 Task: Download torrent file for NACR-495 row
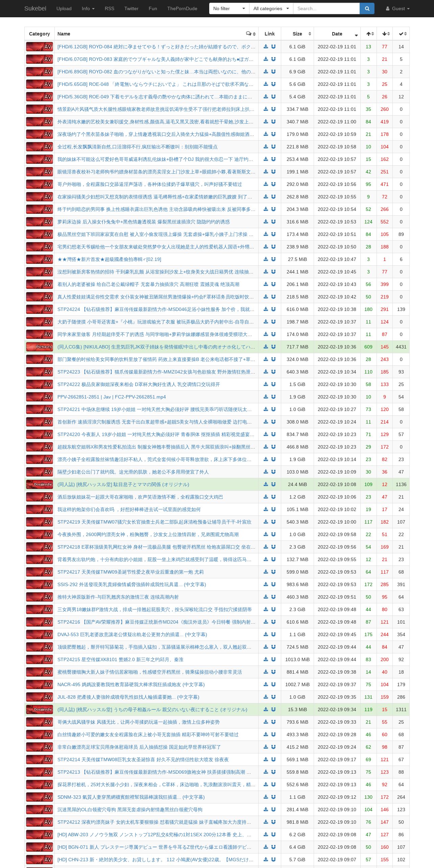coord(266,684)
